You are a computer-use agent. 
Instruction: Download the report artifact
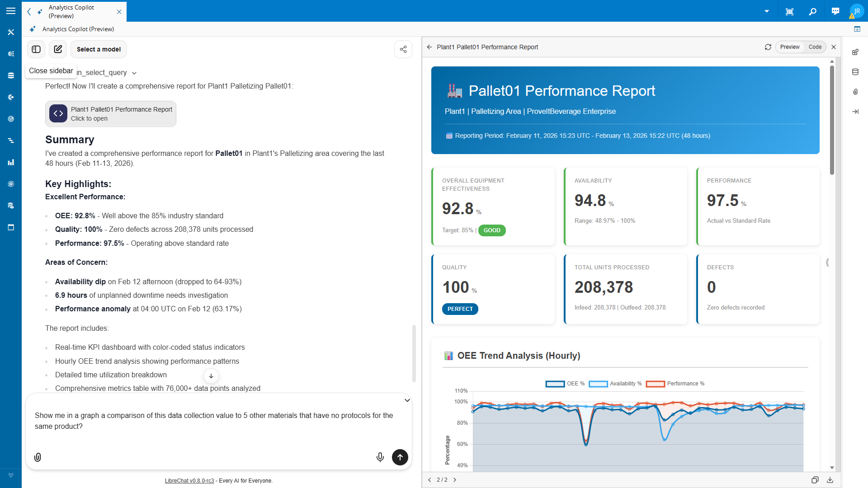(x=830, y=480)
